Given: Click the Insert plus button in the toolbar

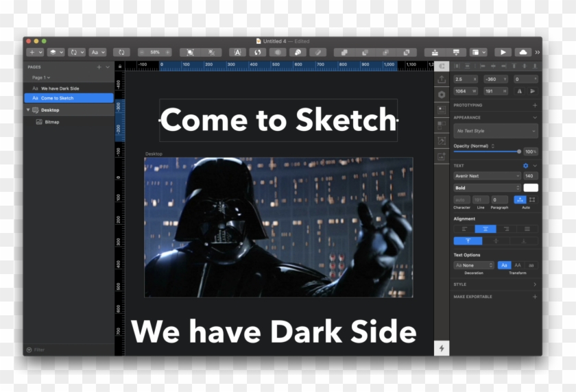Looking at the screenshot, I should tap(35, 53).
